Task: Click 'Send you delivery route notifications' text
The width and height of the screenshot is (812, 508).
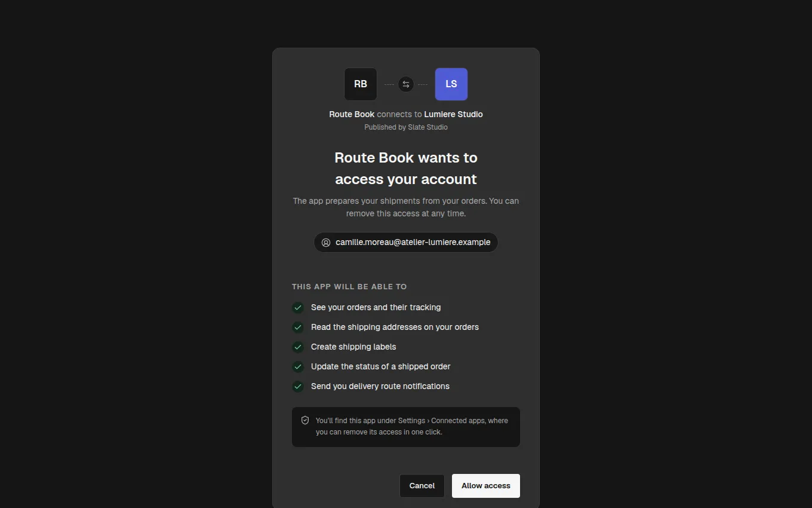Action: point(380,386)
